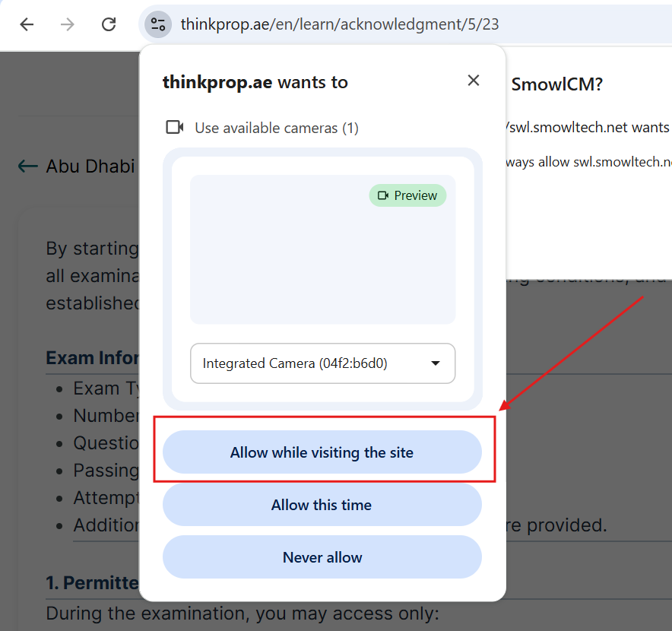Click the camera preview area
Viewport: 672px width, 631px height.
[323, 249]
